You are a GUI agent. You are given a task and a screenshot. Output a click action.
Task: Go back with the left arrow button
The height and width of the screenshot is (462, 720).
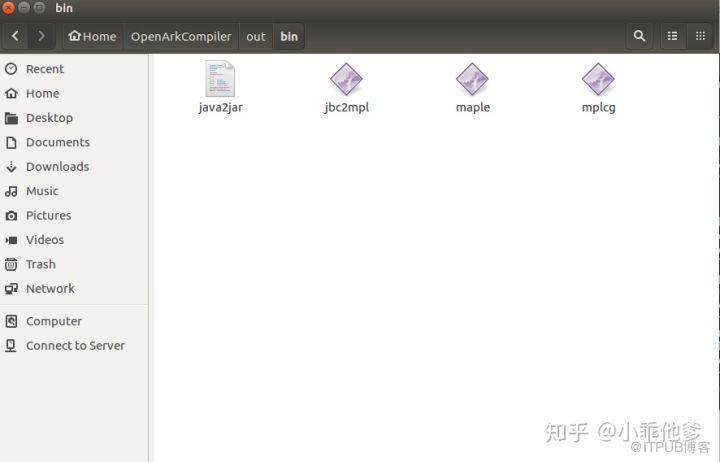click(x=15, y=36)
